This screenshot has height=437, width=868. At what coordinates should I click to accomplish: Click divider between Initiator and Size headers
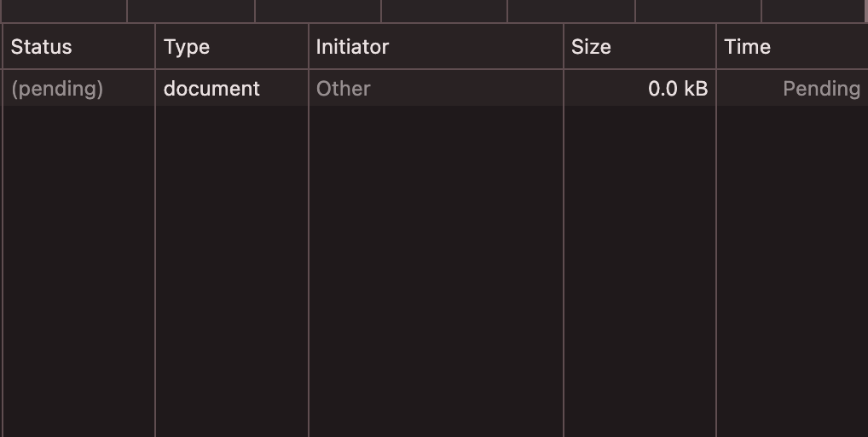click(x=564, y=47)
